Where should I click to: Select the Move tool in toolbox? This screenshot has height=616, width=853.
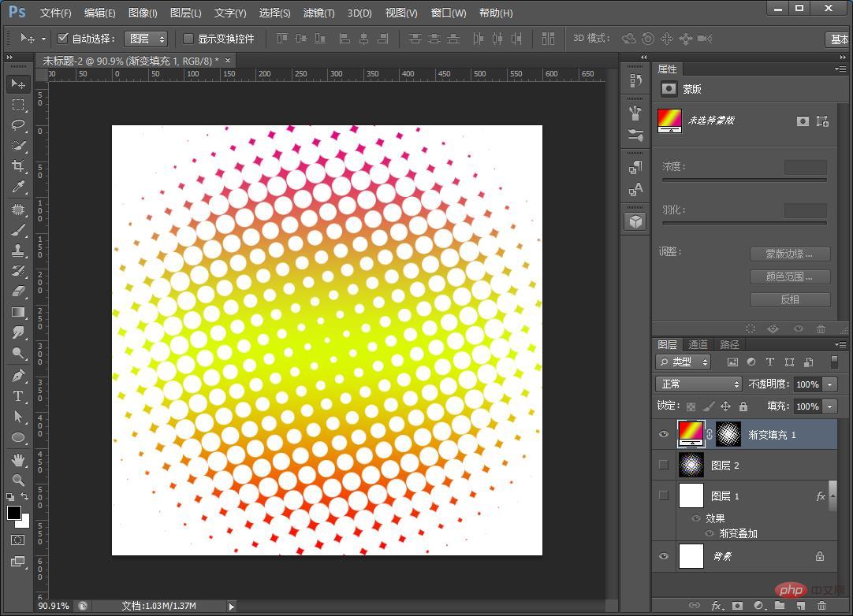tap(18, 83)
